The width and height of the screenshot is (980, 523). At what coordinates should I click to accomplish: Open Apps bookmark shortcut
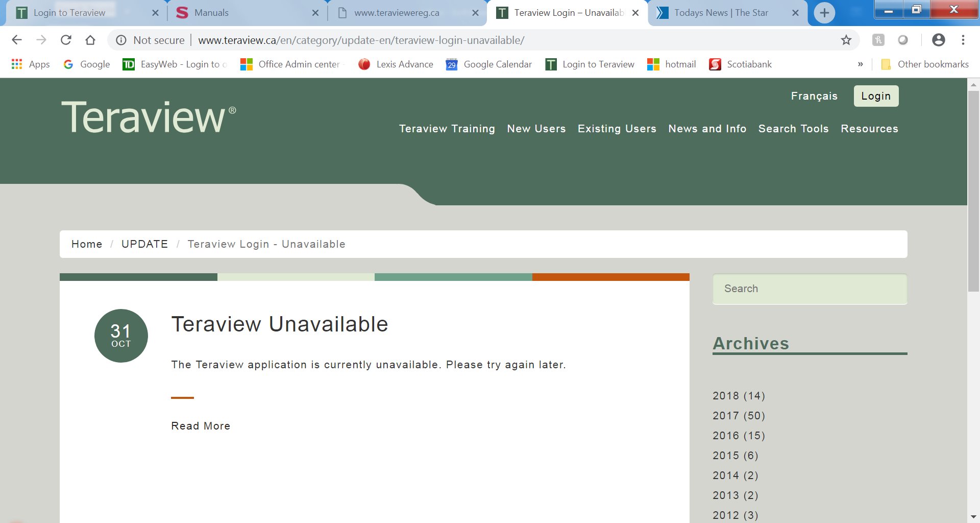[x=31, y=64]
